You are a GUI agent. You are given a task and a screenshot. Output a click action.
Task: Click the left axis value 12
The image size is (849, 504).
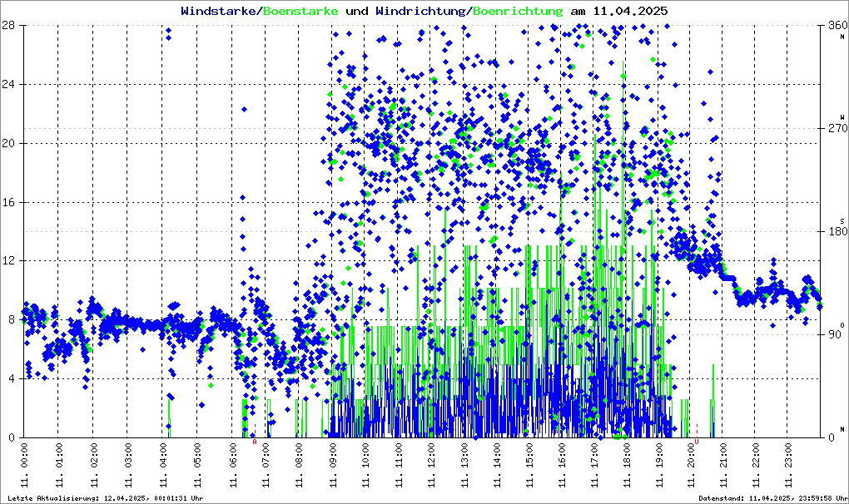(x=8, y=260)
